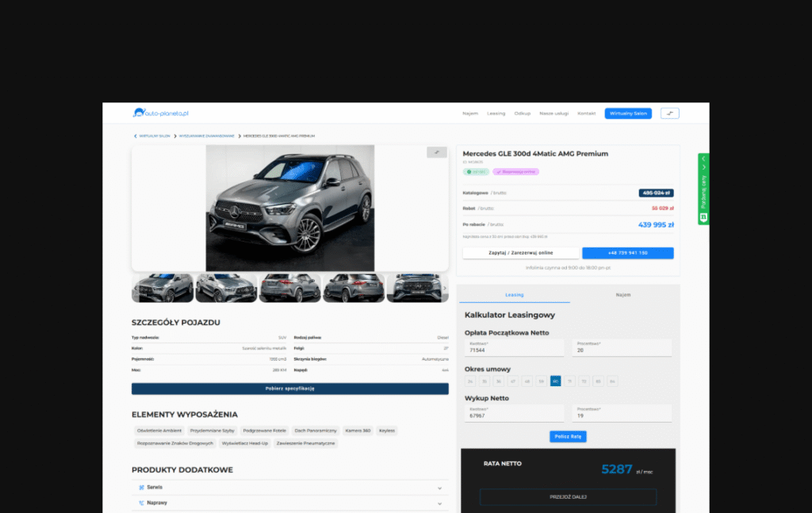
Task: Click the bottom icon on green Porównaj ceny widget
Action: point(703,216)
